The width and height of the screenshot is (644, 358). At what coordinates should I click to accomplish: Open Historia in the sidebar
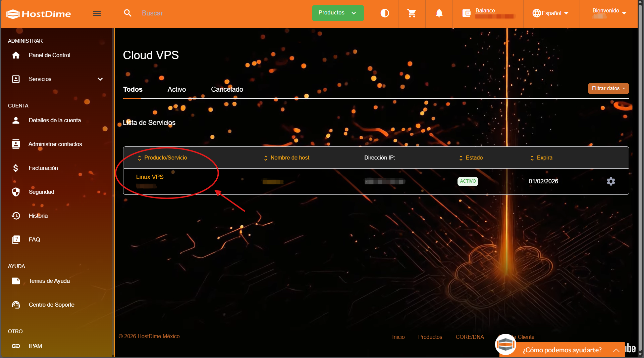38,216
